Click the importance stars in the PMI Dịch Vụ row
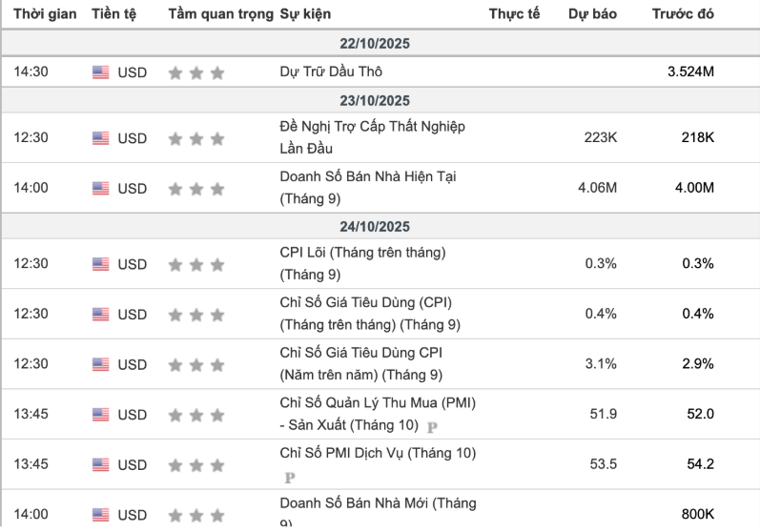760x532 pixels. tap(196, 465)
